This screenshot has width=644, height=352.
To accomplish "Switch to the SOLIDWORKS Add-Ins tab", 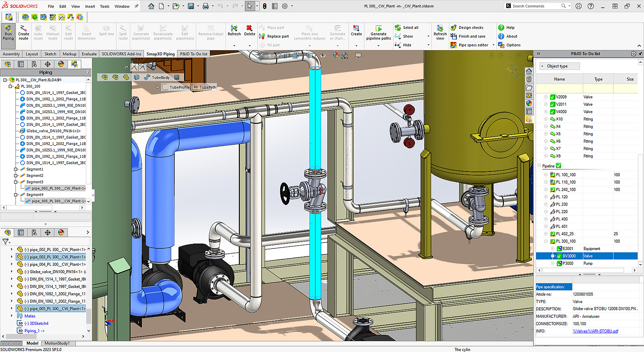I will [121, 54].
